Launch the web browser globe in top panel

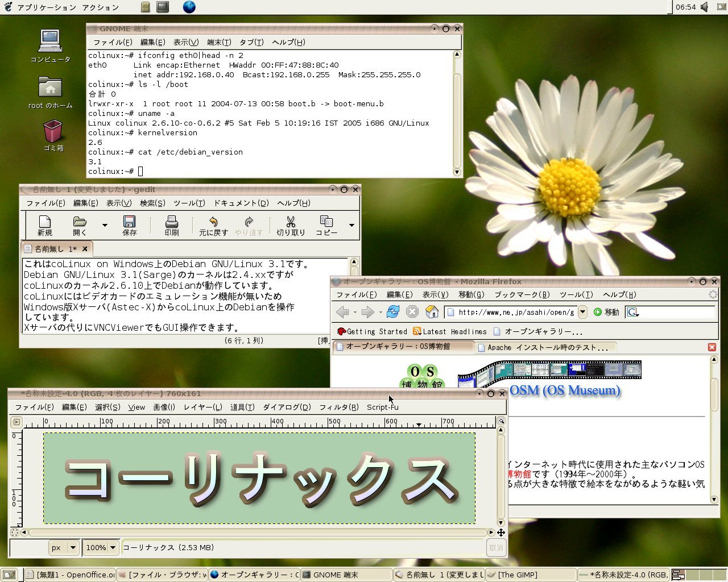[189, 7]
